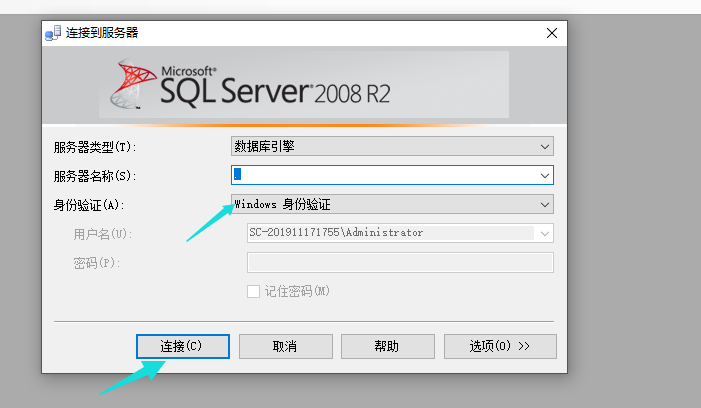The height and width of the screenshot is (408, 701).
Task: Click the 身份验证(A) label
Action: pos(88,205)
